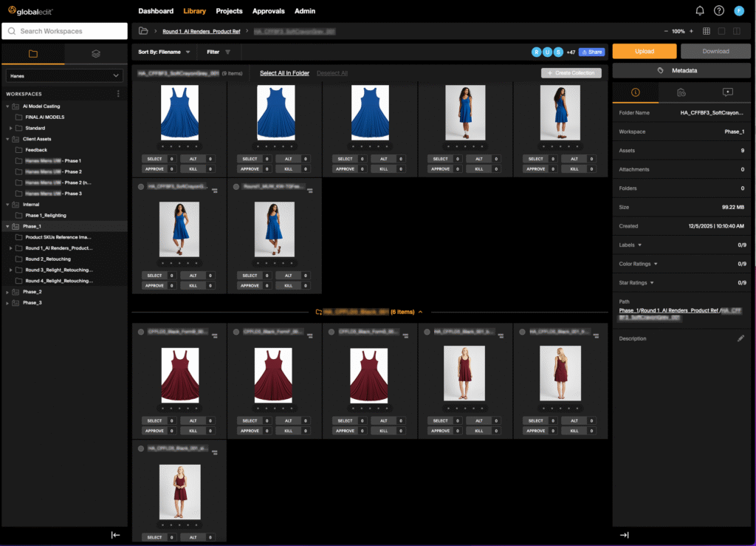Click Select All In Folder link
The height and width of the screenshot is (546, 756).
pyautogui.click(x=284, y=73)
